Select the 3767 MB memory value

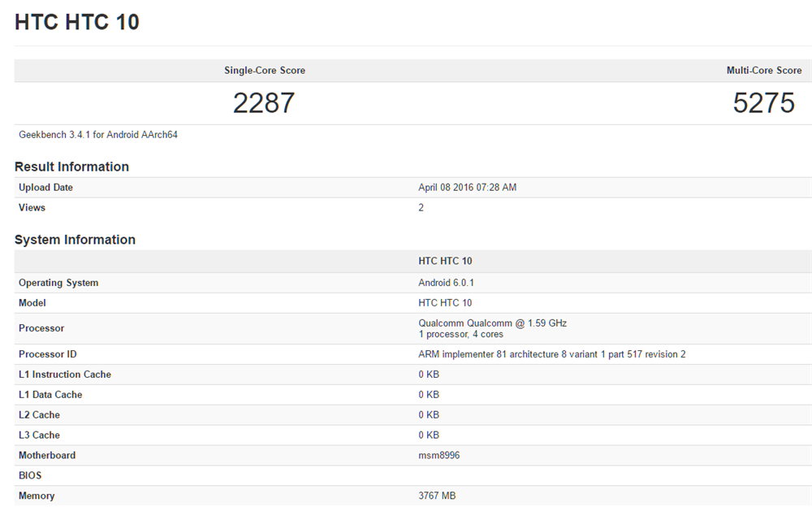[x=437, y=496]
